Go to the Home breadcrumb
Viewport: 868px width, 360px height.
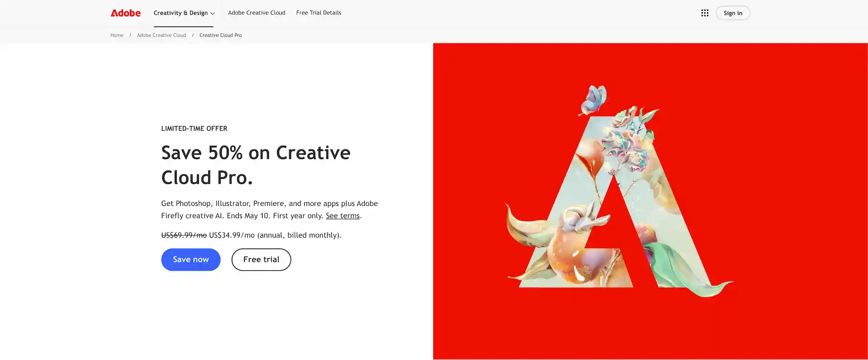pyautogui.click(x=117, y=35)
